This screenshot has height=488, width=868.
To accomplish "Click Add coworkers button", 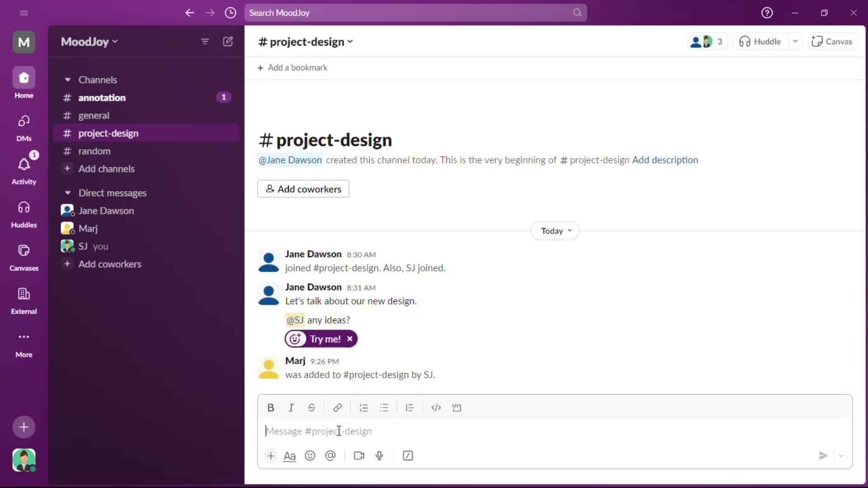I will click(304, 189).
